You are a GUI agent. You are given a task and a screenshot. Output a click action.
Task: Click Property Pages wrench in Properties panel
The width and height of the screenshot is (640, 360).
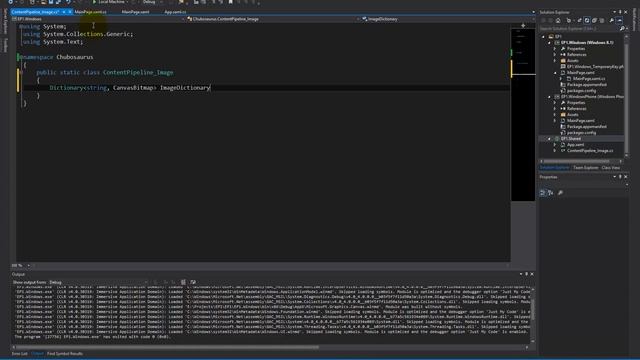click(x=560, y=193)
